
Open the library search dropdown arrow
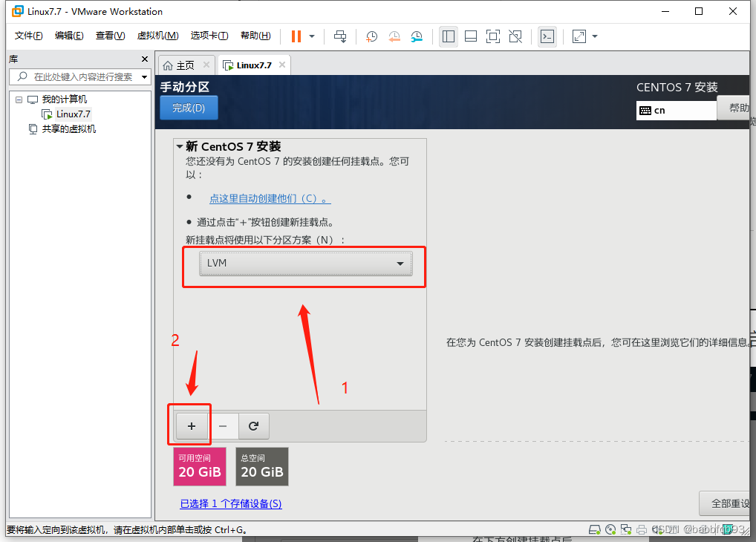[x=144, y=76]
